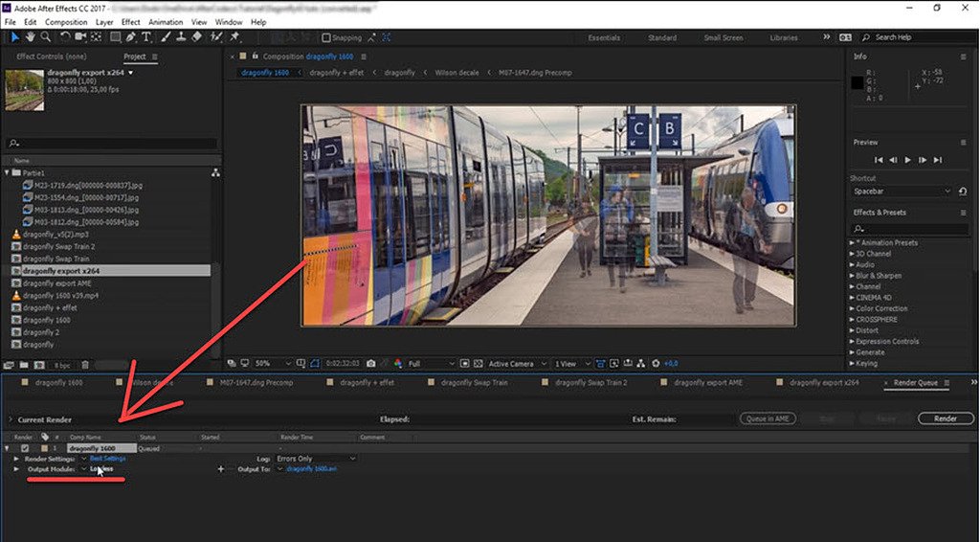This screenshot has width=980, height=542.
Task: Select the Rotation tool
Action: tap(65, 37)
